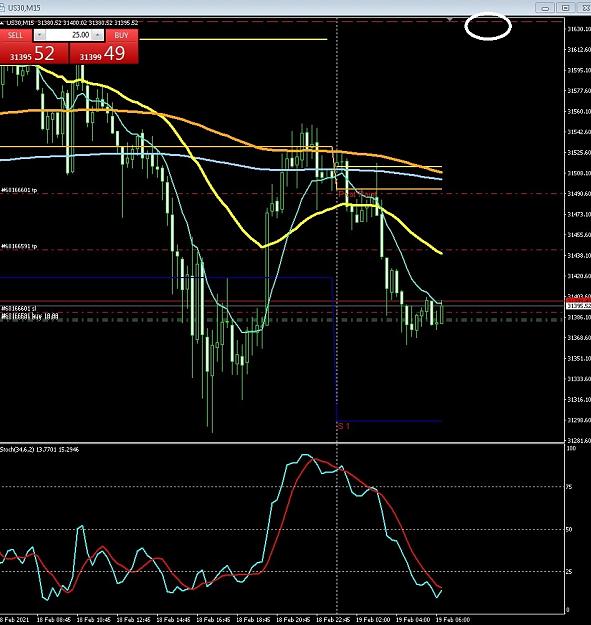Minimize the US30,M15 chart window
Image resolution: width=591 pixels, height=625 pixels.
click(x=545, y=8)
